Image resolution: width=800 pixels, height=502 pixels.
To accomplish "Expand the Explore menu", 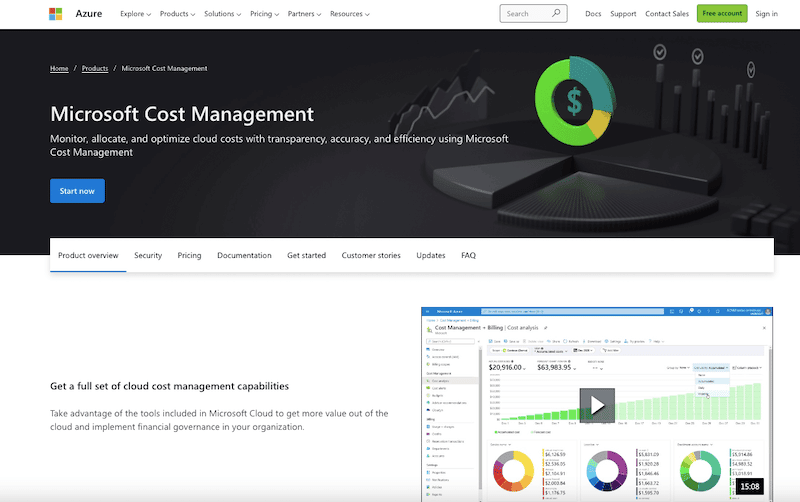I will click(136, 14).
